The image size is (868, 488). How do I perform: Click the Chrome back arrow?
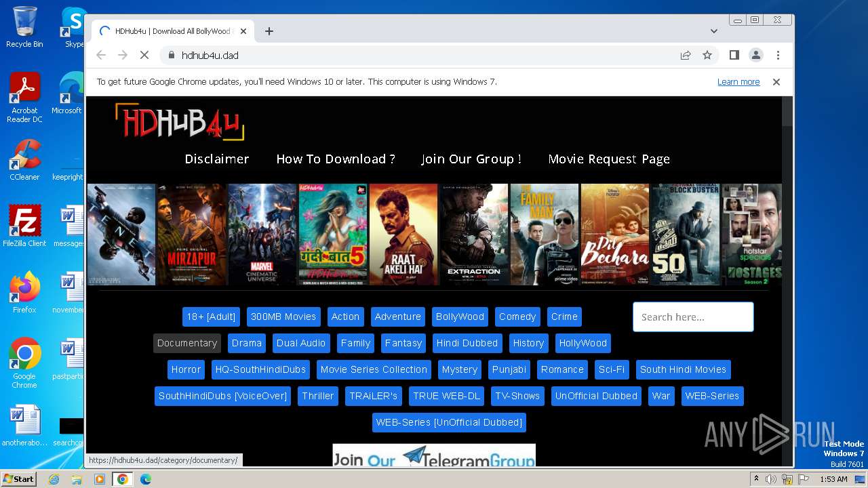point(101,55)
